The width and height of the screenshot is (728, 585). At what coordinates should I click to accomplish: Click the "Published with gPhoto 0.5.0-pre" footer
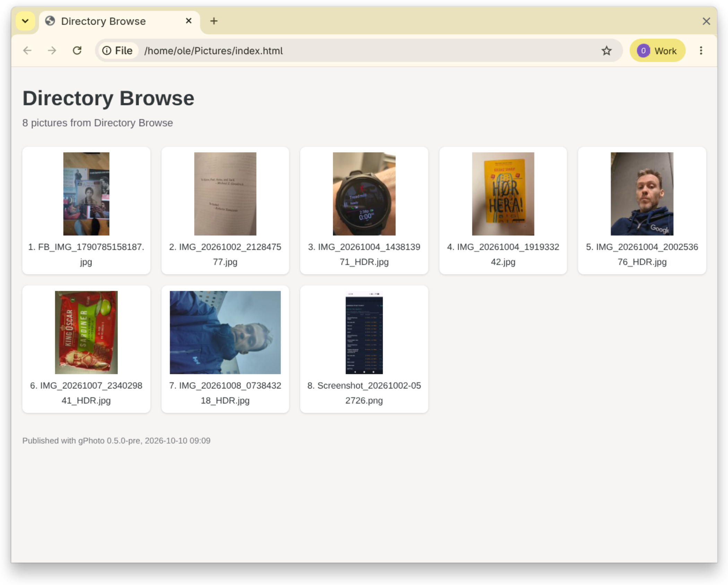116,440
